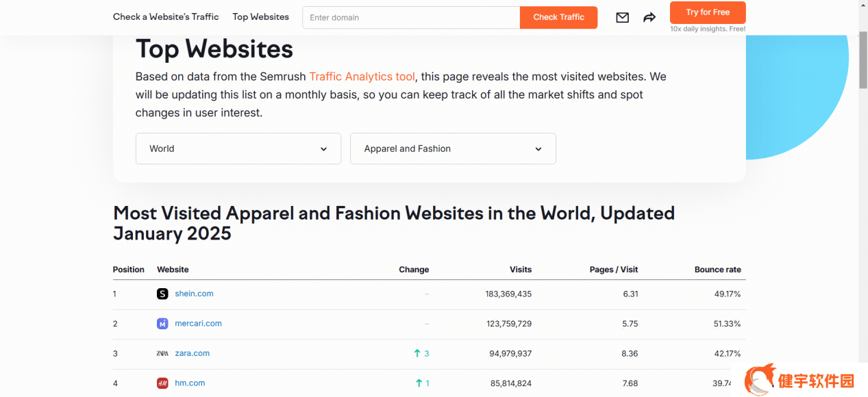This screenshot has height=397, width=868.
Task: Visit the mercari.com link
Action: (198, 324)
